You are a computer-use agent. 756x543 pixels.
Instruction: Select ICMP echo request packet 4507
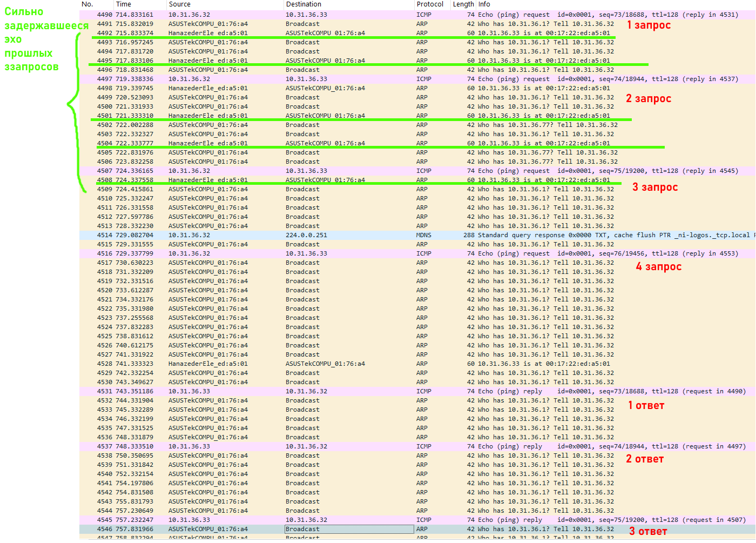(x=324, y=171)
